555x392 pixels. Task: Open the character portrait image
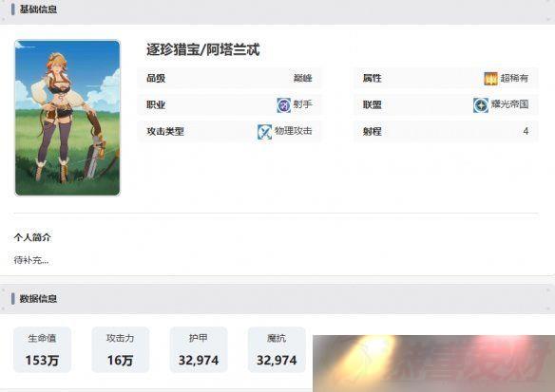click(x=67, y=118)
